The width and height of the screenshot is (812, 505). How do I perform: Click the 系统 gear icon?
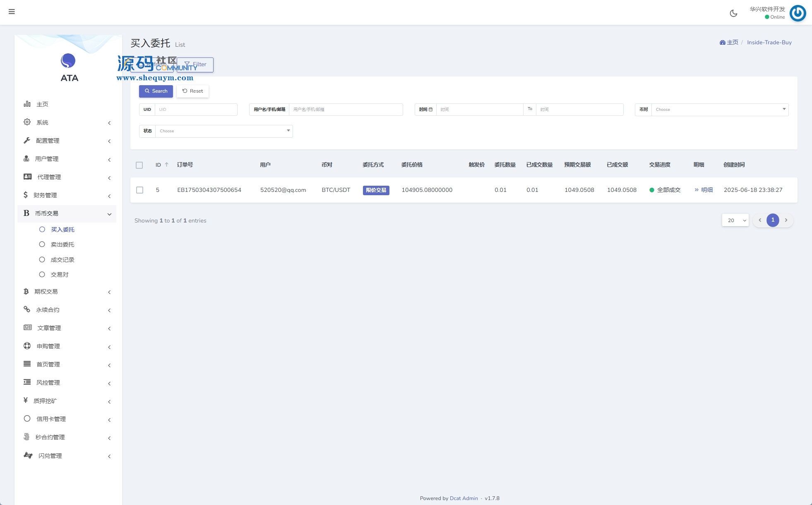tap(27, 122)
